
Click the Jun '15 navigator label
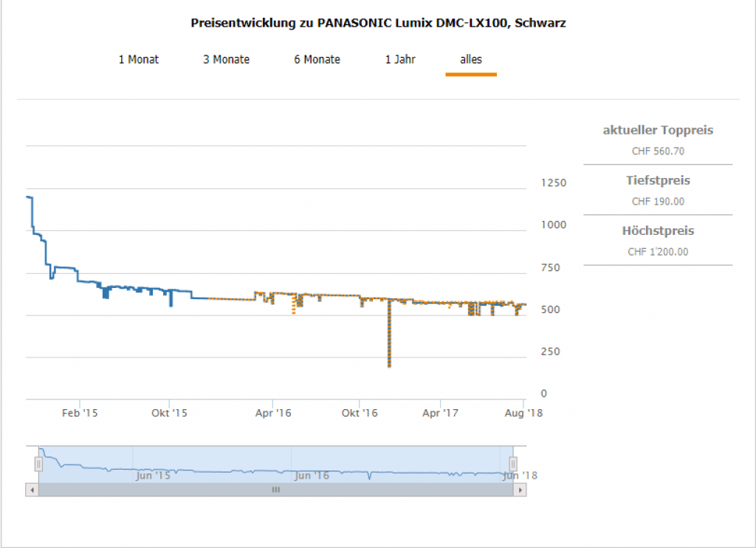pyautogui.click(x=153, y=476)
